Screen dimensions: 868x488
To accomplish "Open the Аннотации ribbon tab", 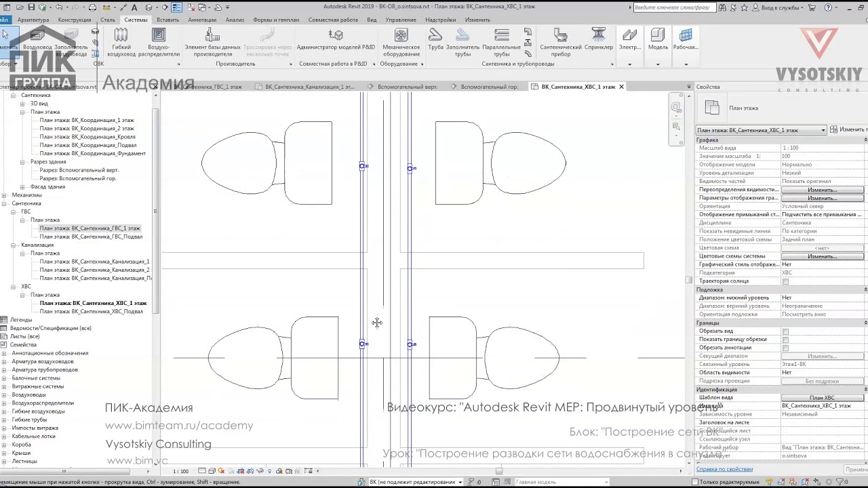I will (x=202, y=20).
